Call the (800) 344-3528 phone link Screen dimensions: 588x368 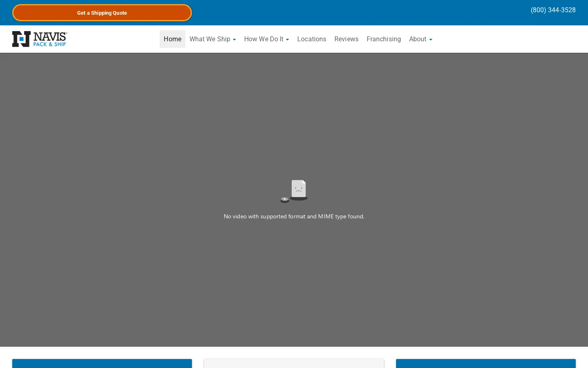click(x=553, y=10)
